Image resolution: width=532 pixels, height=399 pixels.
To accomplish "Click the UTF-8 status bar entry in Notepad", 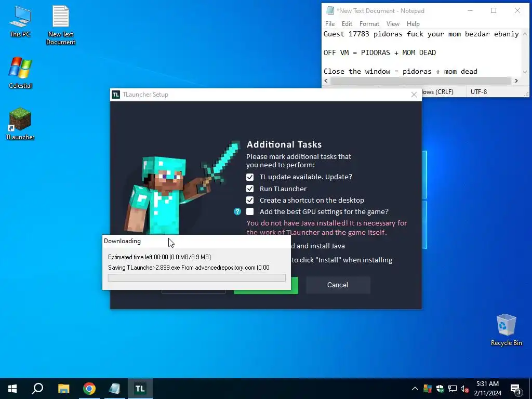I will [x=478, y=91].
